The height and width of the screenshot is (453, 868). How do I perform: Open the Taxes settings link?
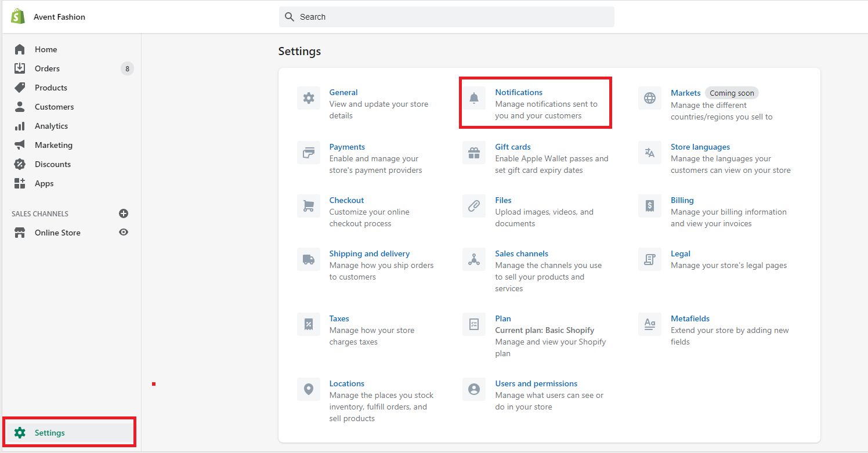click(339, 318)
